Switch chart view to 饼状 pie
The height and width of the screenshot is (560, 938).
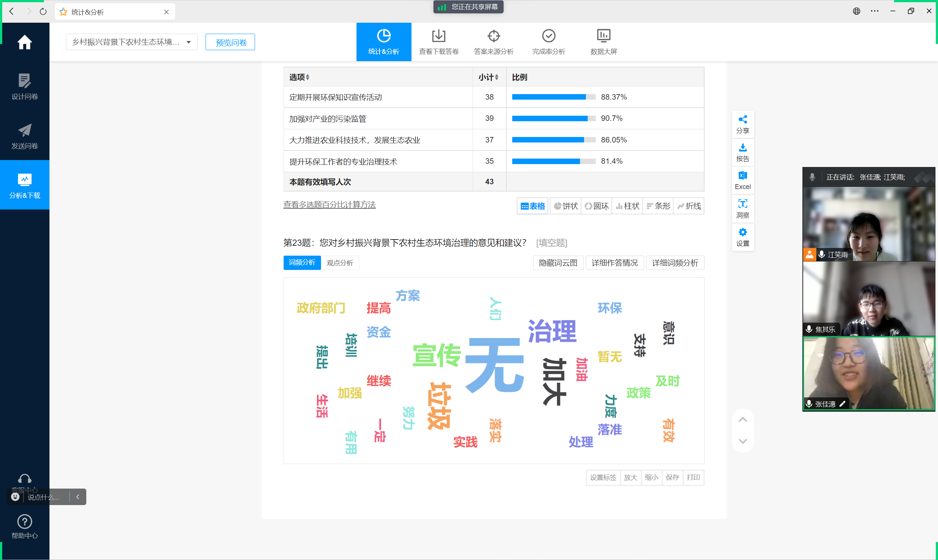pyautogui.click(x=565, y=206)
